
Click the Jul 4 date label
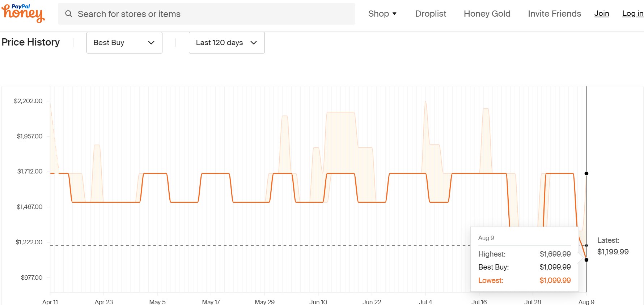425,302
